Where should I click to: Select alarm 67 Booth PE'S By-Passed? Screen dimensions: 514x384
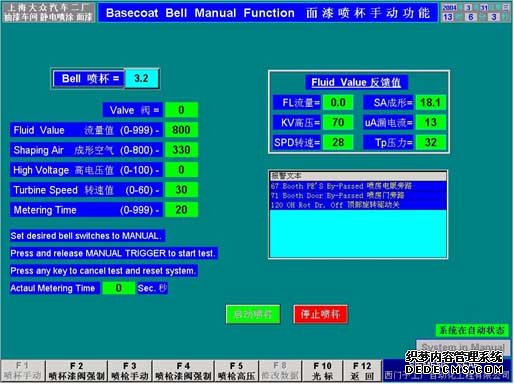tap(358, 186)
